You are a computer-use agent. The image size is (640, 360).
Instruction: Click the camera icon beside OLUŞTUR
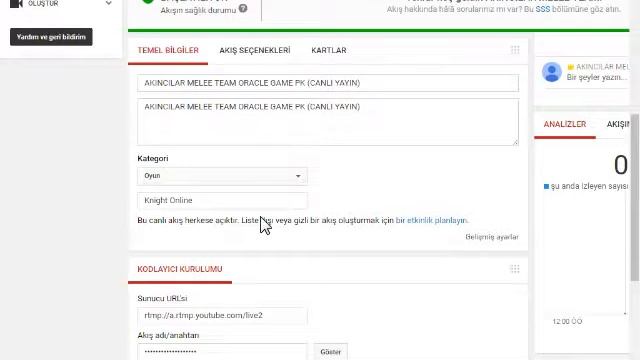(16, 4)
